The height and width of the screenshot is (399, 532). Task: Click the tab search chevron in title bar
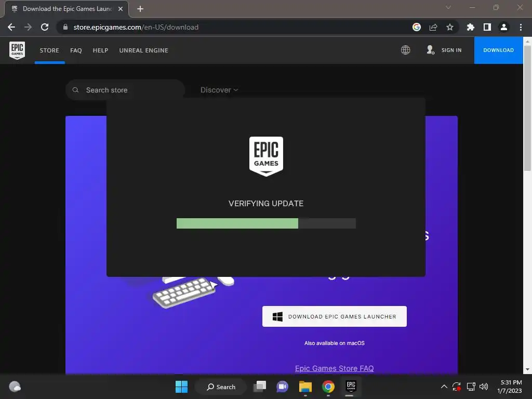point(448,7)
